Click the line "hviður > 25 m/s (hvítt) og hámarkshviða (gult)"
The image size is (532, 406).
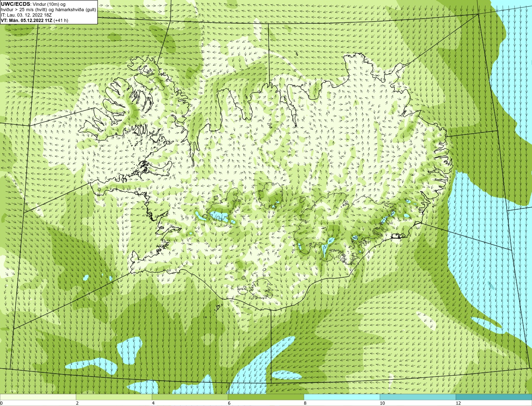click(x=48, y=10)
